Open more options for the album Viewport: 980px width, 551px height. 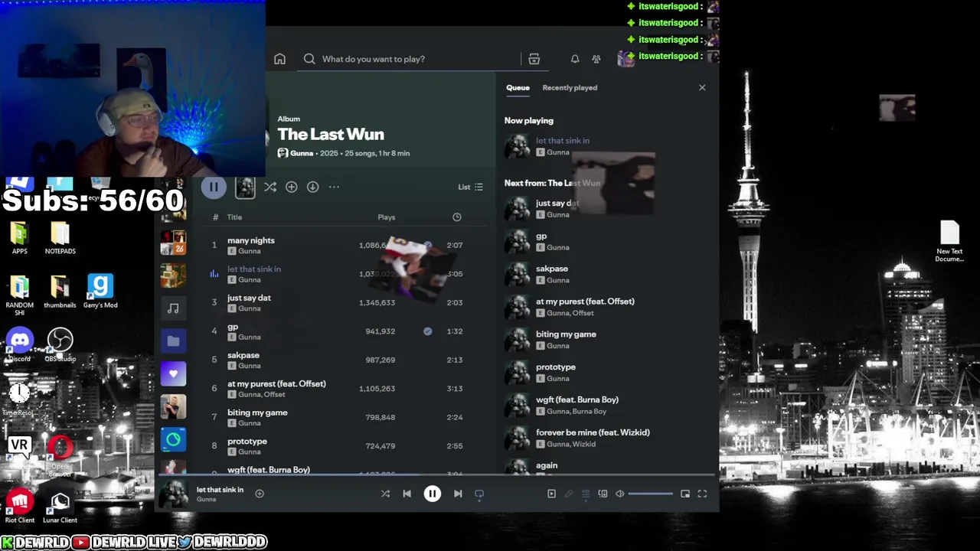pyautogui.click(x=334, y=187)
